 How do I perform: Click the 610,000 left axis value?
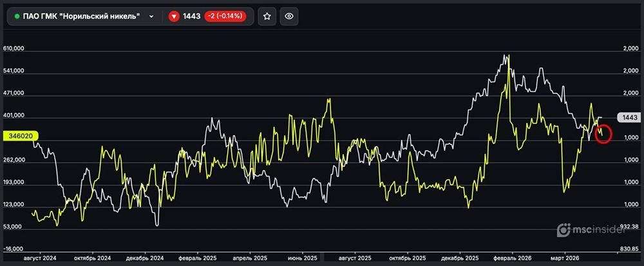(x=14, y=49)
